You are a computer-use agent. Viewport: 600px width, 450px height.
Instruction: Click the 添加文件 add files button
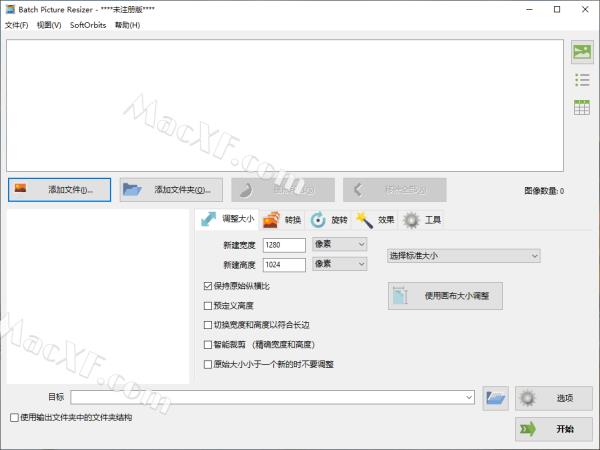pyautogui.click(x=59, y=189)
